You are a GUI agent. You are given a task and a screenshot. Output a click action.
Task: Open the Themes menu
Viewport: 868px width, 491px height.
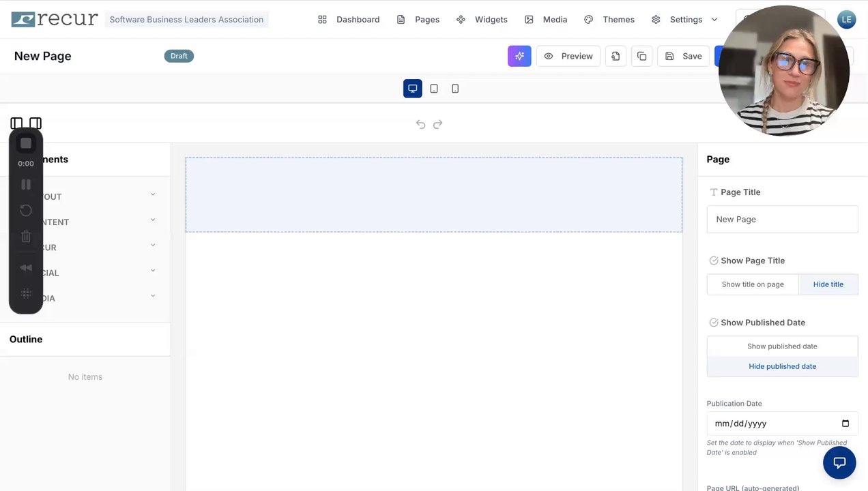[x=609, y=19]
